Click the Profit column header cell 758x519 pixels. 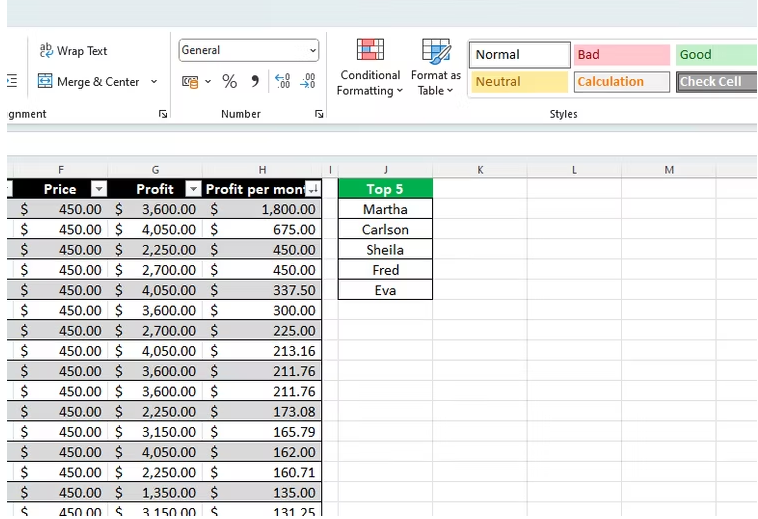click(155, 189)
